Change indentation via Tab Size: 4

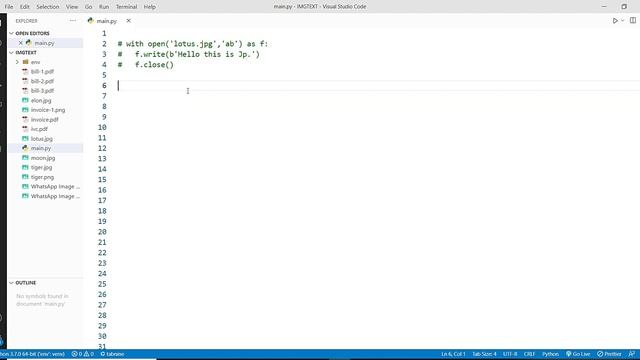tap(484, 354)
